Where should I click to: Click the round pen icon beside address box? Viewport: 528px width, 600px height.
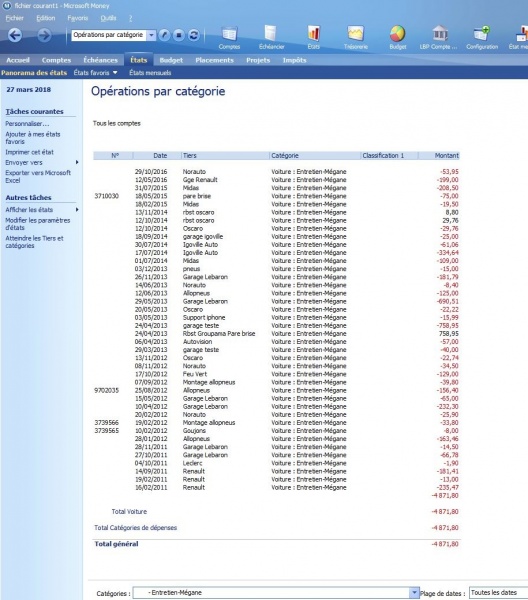pyautogui.click(x=164, y=35)
